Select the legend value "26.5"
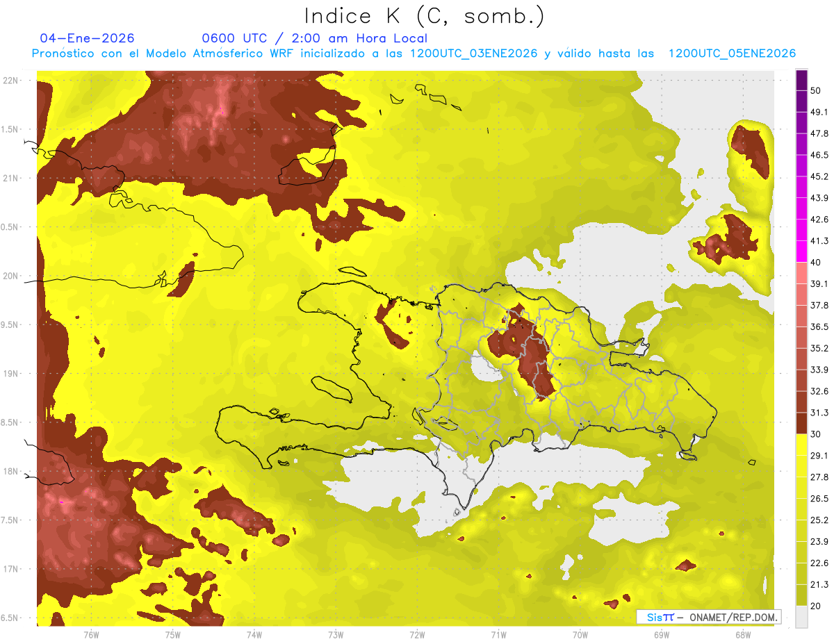 pyautogui.click(x=819, y=499)
